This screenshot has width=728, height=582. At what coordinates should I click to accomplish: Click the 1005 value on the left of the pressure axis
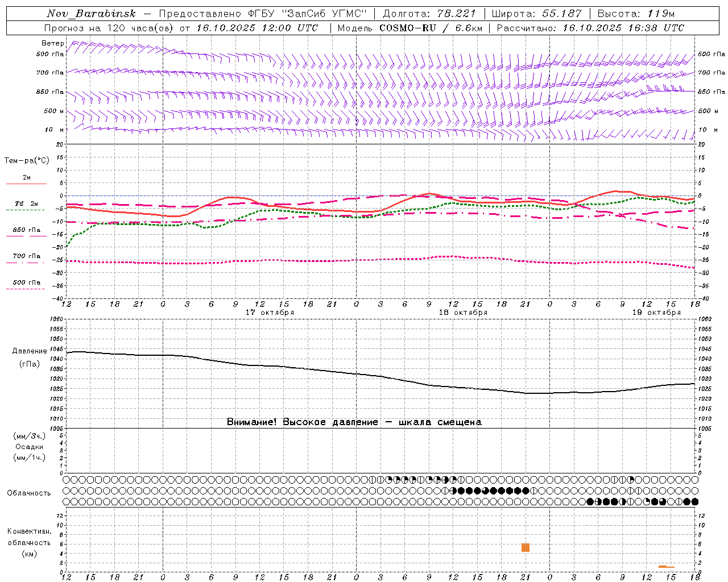coord(57,429)
